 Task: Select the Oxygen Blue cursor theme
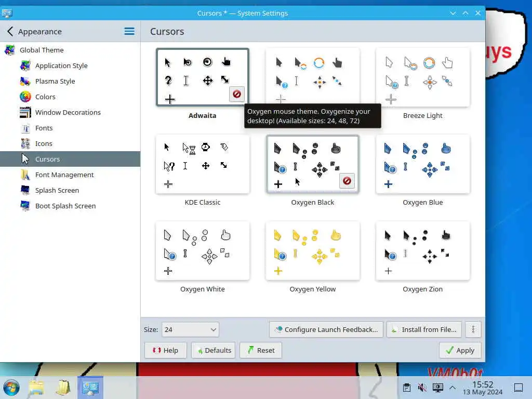tap(423, 164)
